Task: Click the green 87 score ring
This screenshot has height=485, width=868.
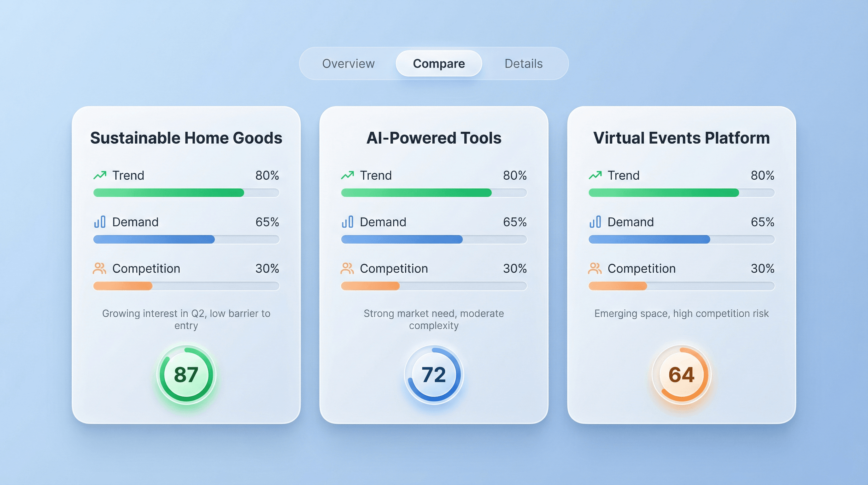Action: (186, 374)
